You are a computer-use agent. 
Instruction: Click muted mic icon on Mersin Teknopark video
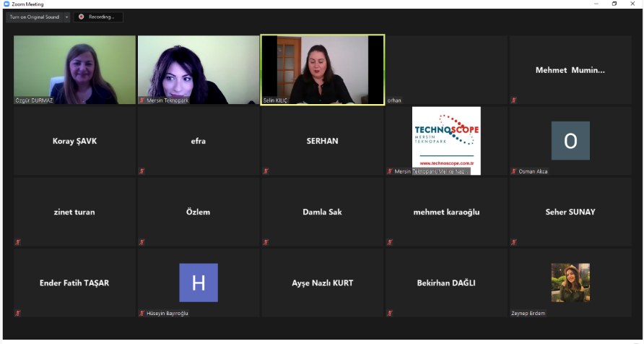142,100
